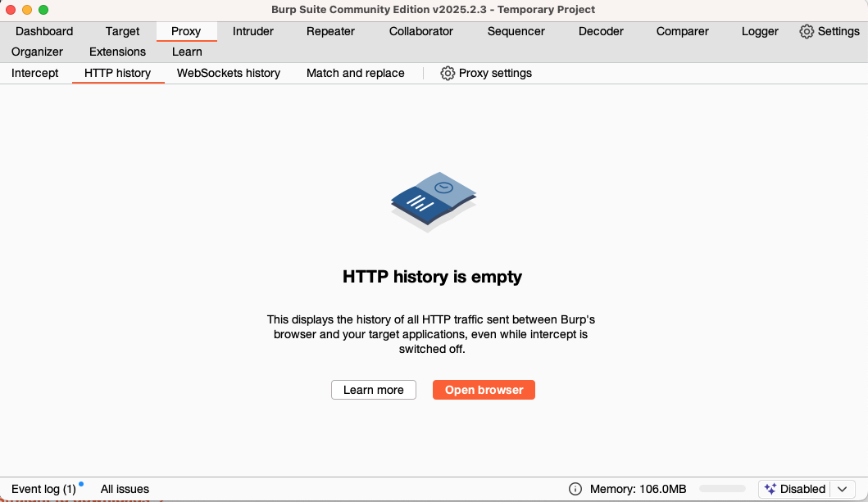Open Proxy settings via its gear icon
The width and height of the screenshot is (868, 502).
click(x=448, y=73)
